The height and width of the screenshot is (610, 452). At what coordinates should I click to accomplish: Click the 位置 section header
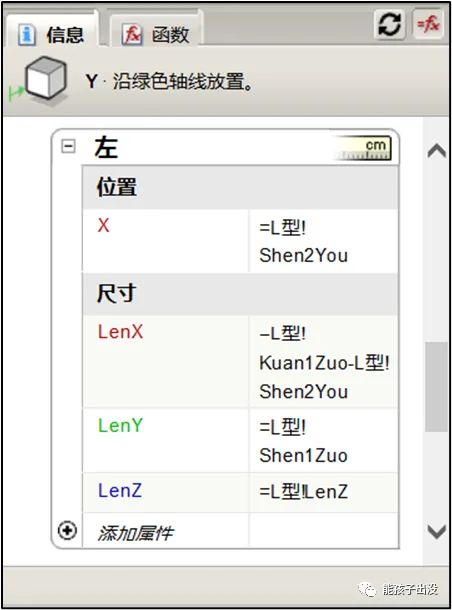click(x=240, y=187)
